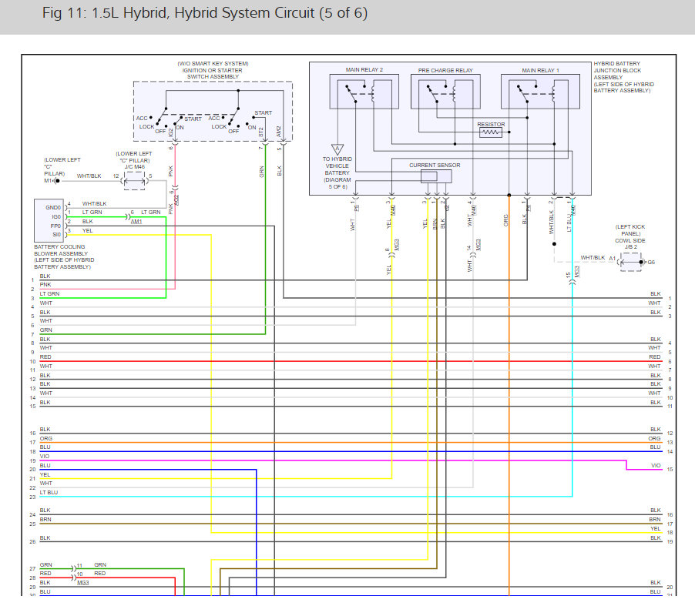Select the RED wire label at right terminal 6
Image resolution: width=695 pixels, height=616 pixels.
(x=655, y=357)
